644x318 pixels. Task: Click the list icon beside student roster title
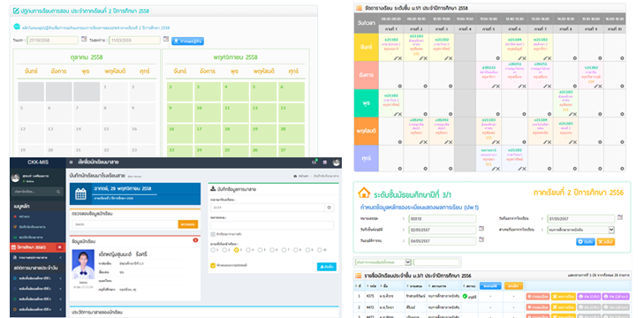pyautogui.click(x=358, y=276)
